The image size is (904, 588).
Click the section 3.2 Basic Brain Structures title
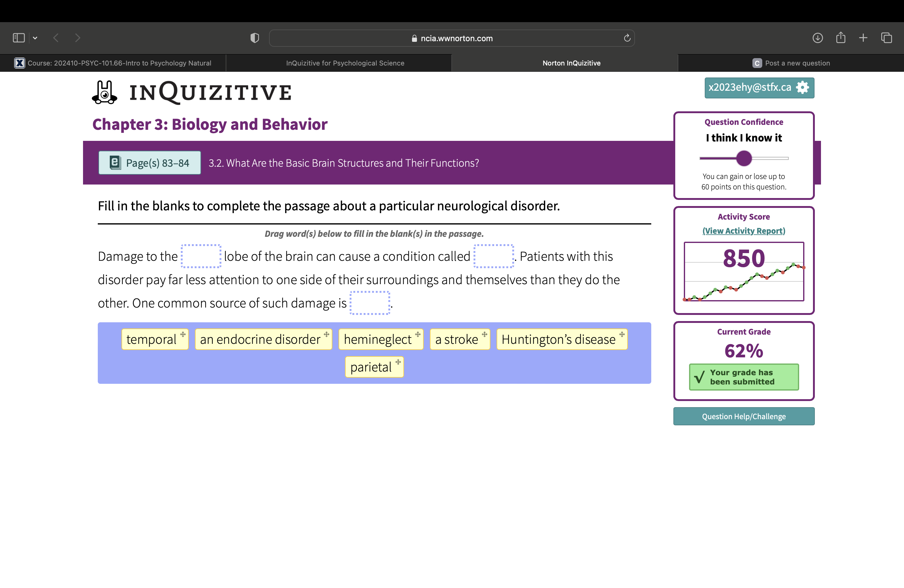click(x=344, y=163)
